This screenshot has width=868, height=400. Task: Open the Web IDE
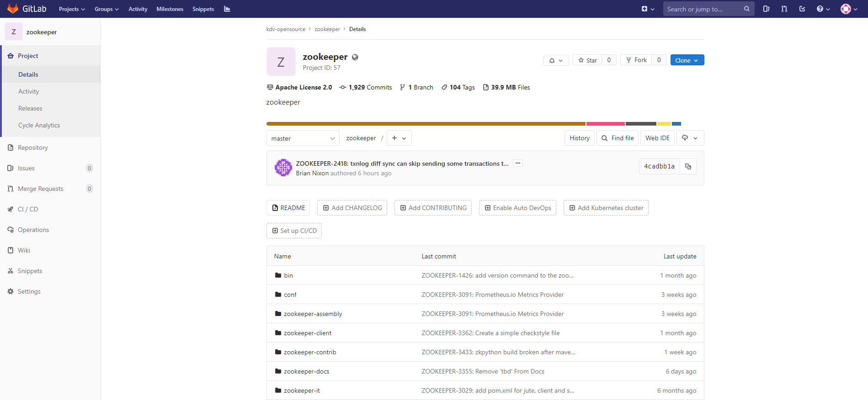[657, 138]
